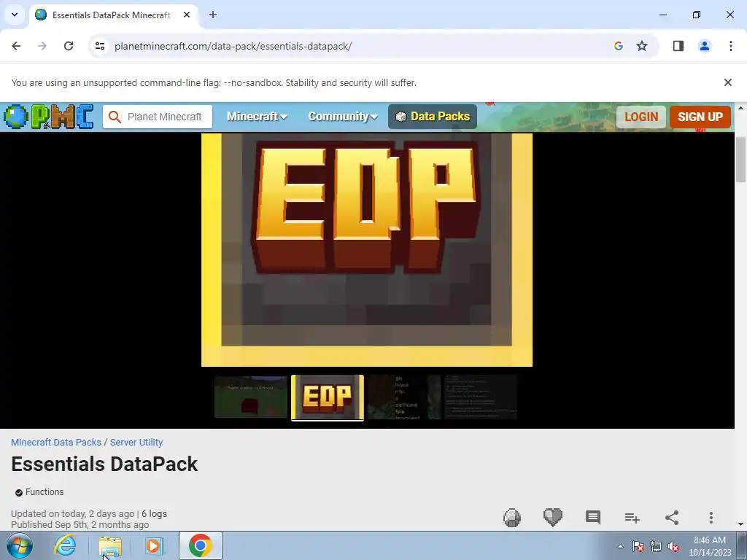
Task: Click the Chrome taskbar icon
Action: [x=200, y=545]
